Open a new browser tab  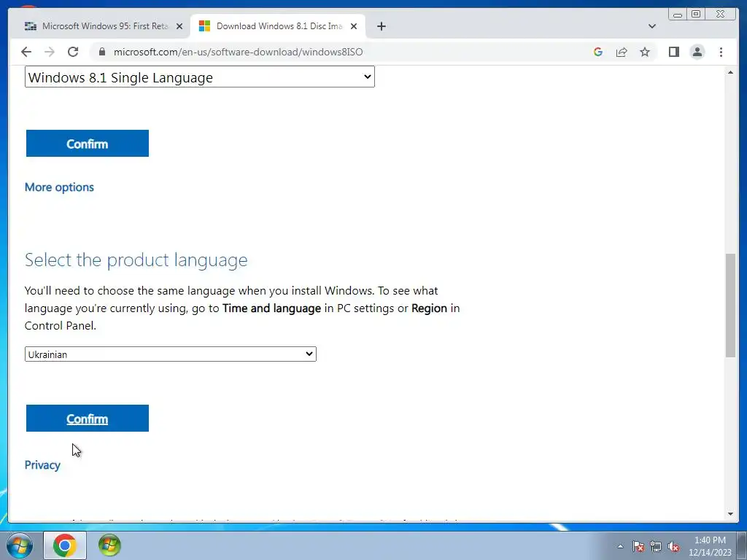(x=381, y=26)
